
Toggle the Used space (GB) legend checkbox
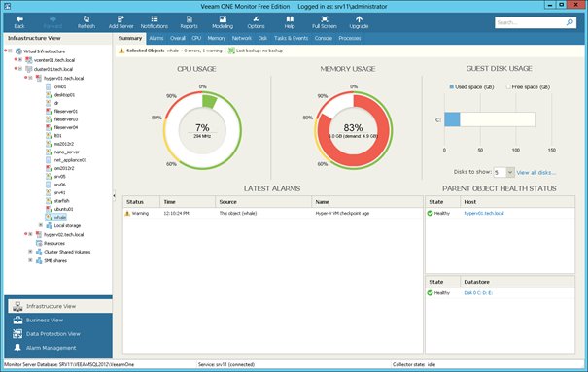452,86
